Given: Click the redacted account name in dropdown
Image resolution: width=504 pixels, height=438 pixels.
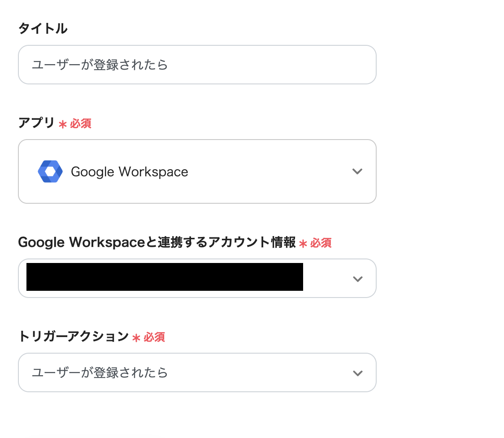Looking at the screenshot, I should 165,277.
